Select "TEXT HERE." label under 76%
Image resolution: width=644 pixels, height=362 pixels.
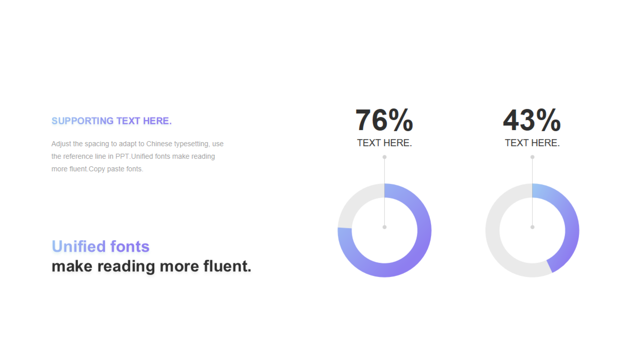[384, 143]
